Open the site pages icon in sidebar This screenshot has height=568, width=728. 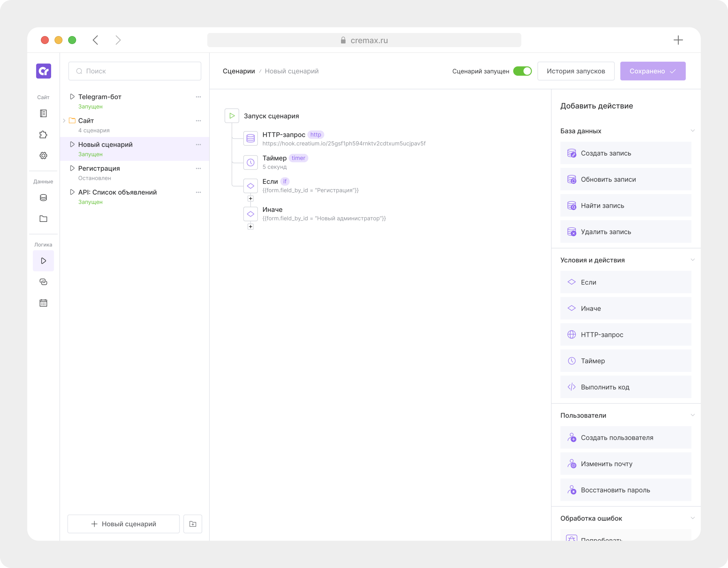(x=43, y=114)
